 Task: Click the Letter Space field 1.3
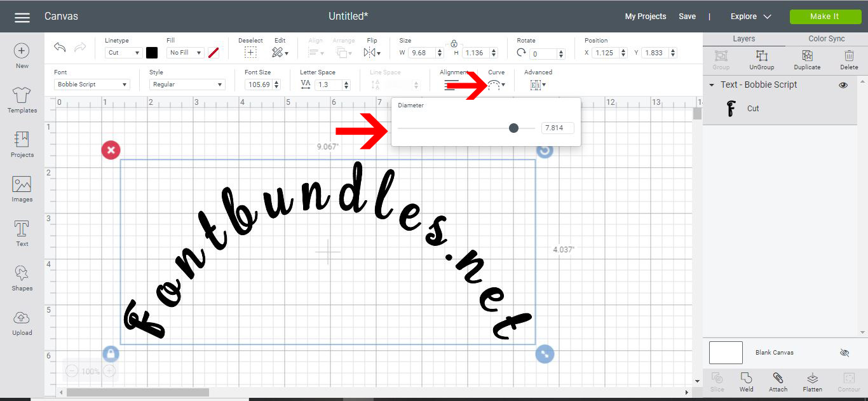coord(329,85)
